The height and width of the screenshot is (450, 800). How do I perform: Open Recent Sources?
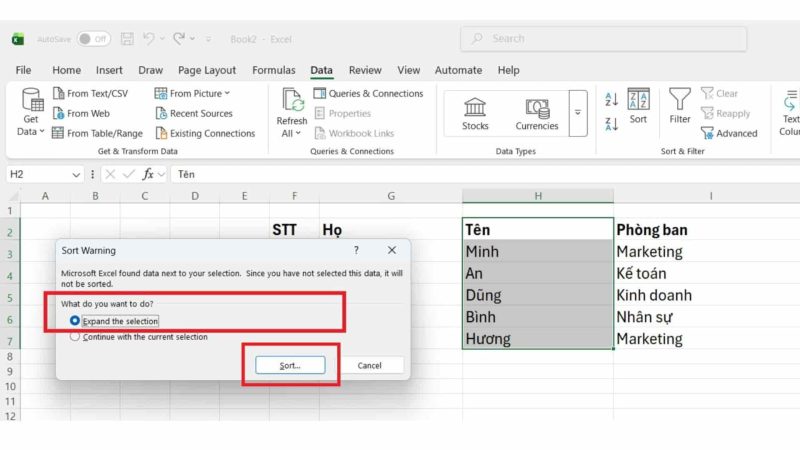coord(194,113)
